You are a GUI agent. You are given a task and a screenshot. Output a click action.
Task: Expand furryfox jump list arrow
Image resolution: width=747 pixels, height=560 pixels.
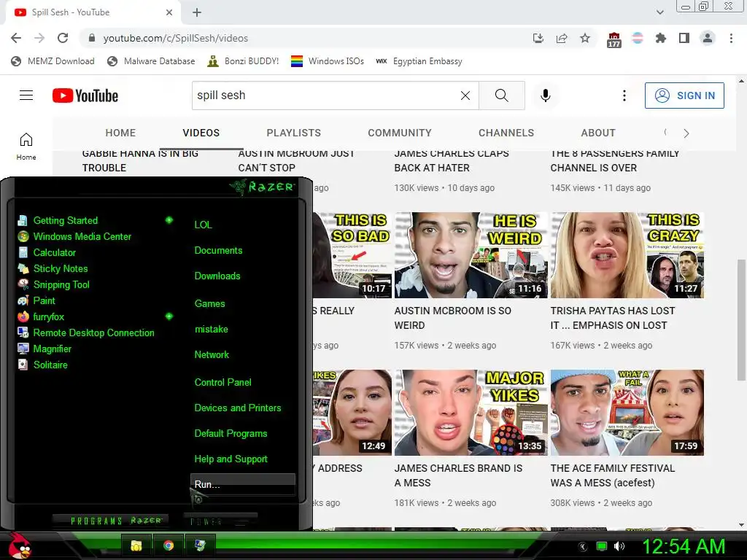coord(169,316)
